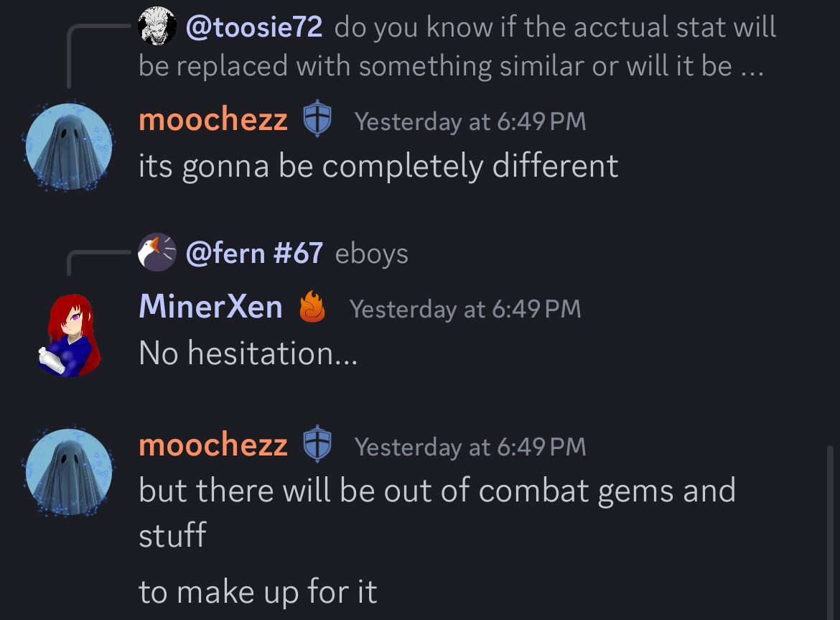Select the "to make up for it" message
The width and height of the screenshot is (840, 620).
tap(258, 592)
